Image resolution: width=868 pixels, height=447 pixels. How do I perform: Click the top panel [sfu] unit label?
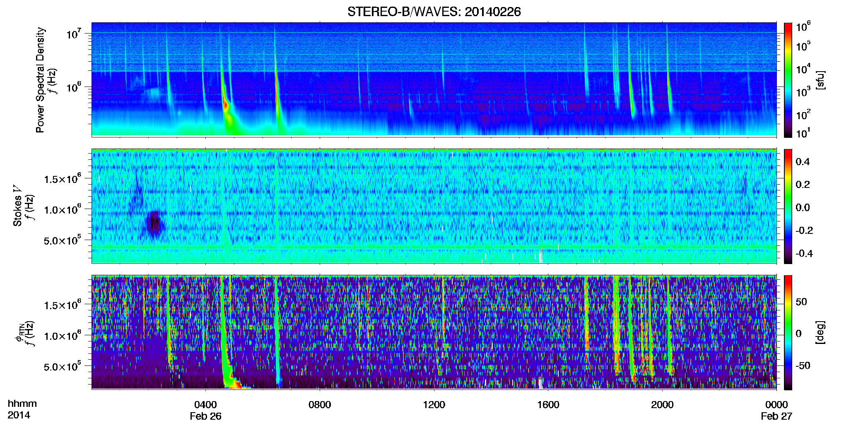[820, 80]
